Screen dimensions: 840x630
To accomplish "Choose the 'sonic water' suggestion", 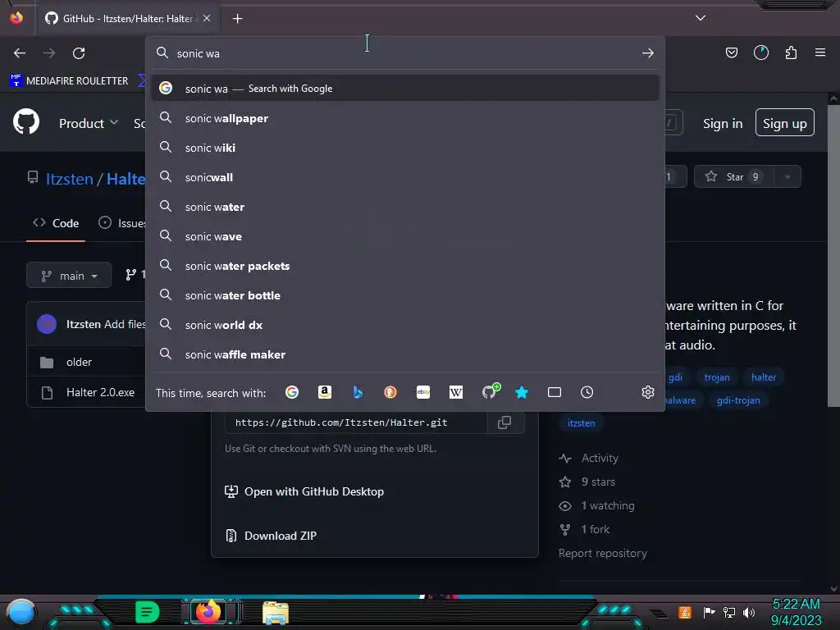I will (405, 207).
